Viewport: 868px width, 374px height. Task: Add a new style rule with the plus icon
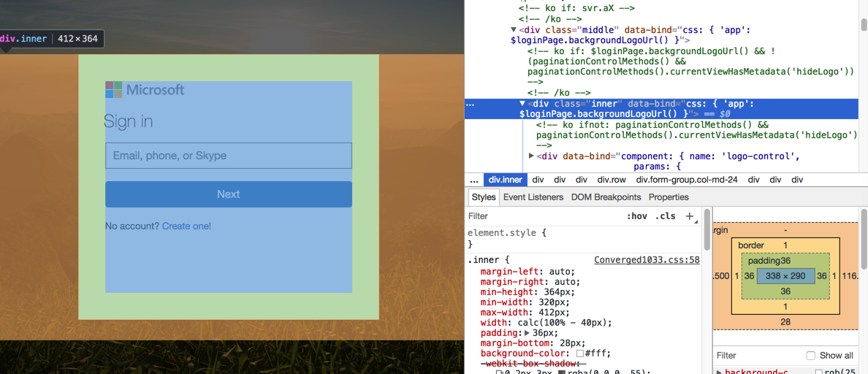689,216
